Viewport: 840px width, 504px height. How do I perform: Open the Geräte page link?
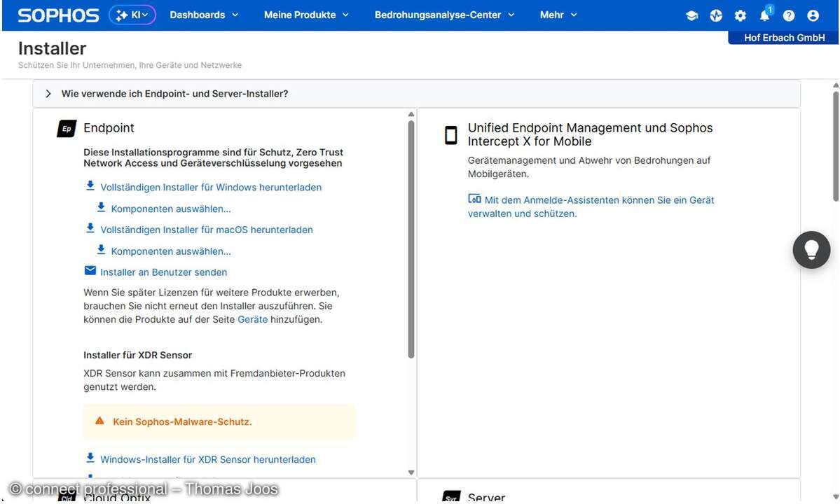coord(252,319)
